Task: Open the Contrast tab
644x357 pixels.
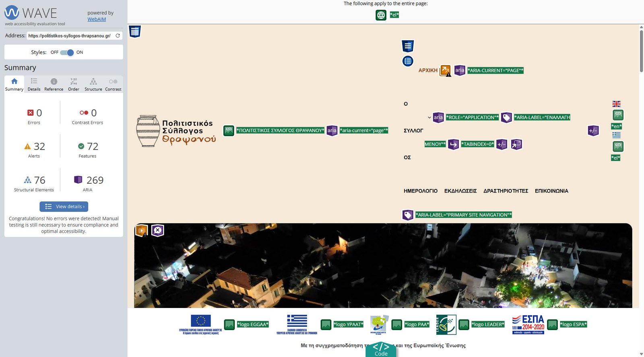Action: click(113, 84)
